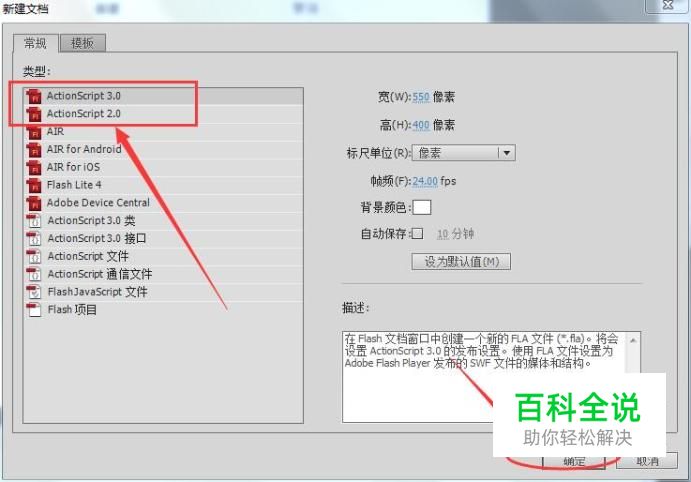
Task: Click the AIR for Android icon
Action: coord(33,150)
